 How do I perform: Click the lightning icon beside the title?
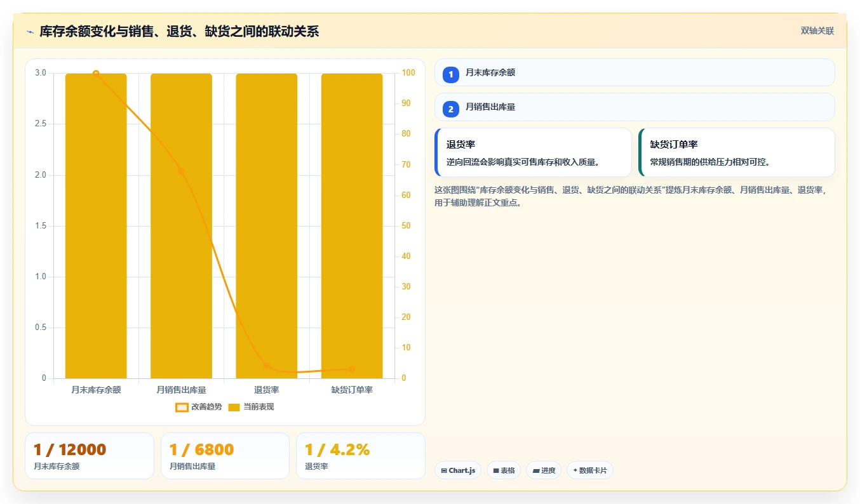[30, 32]
